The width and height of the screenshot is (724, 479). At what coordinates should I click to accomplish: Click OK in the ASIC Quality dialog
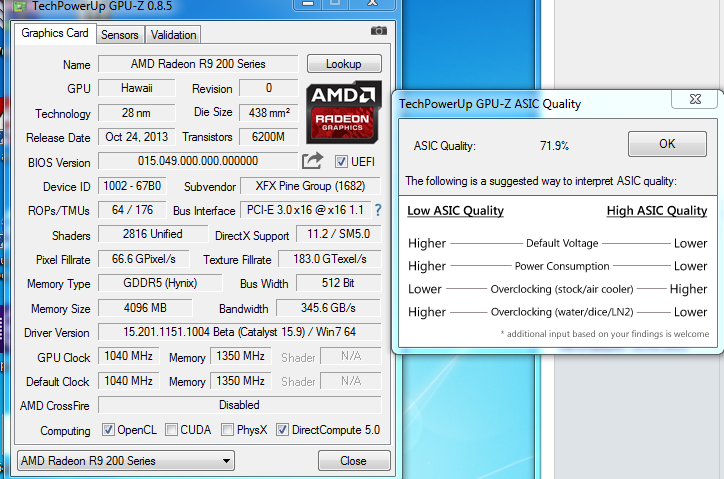(x=667, y=144)
